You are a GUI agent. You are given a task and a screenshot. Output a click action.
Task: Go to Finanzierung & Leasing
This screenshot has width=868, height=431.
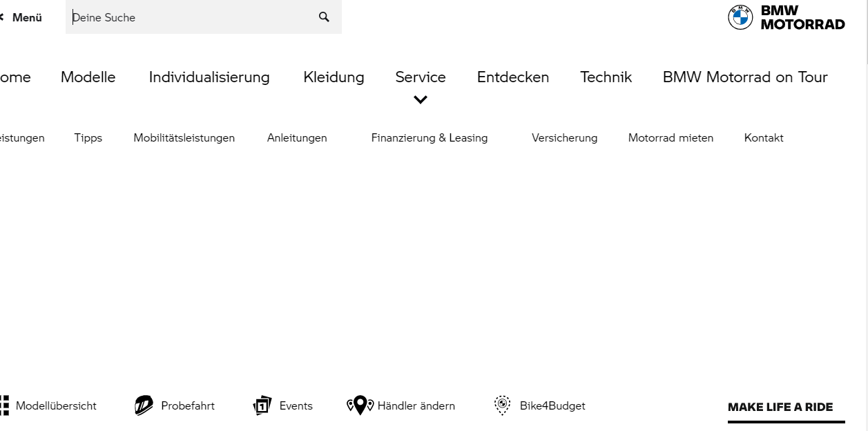point(430,138)
